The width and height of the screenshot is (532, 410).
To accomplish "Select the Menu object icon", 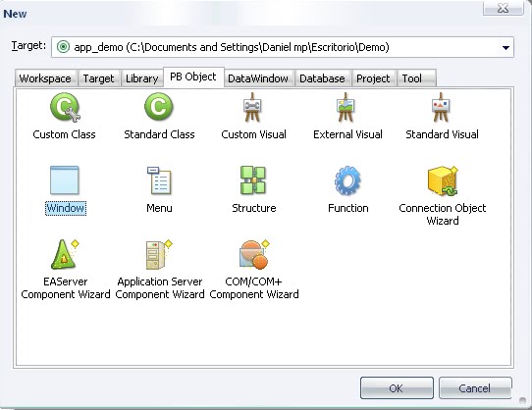I will pos(159,180).
